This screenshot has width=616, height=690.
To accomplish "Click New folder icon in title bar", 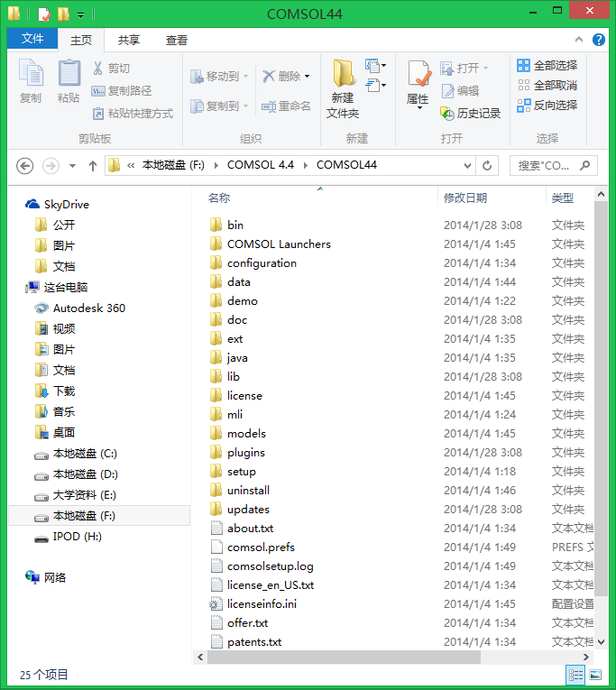I will [x=64, y=14].
